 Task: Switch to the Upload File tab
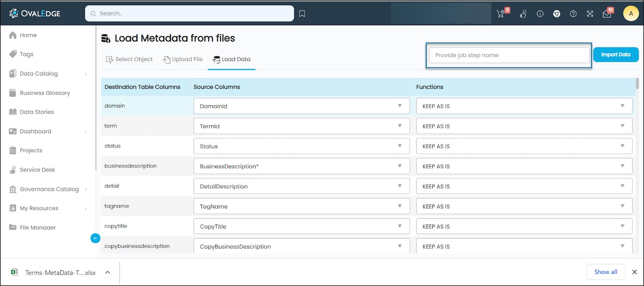click(x=183, y=59)
